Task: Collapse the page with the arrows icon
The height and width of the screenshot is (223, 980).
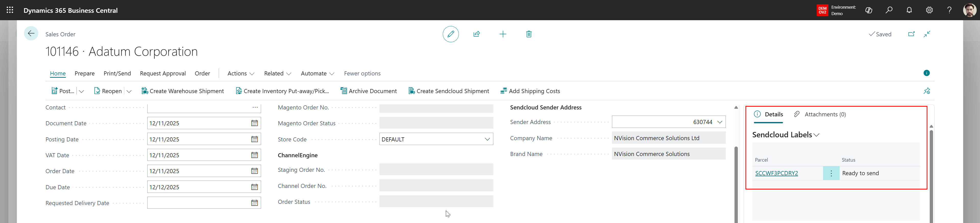Action: pos(927,34)
